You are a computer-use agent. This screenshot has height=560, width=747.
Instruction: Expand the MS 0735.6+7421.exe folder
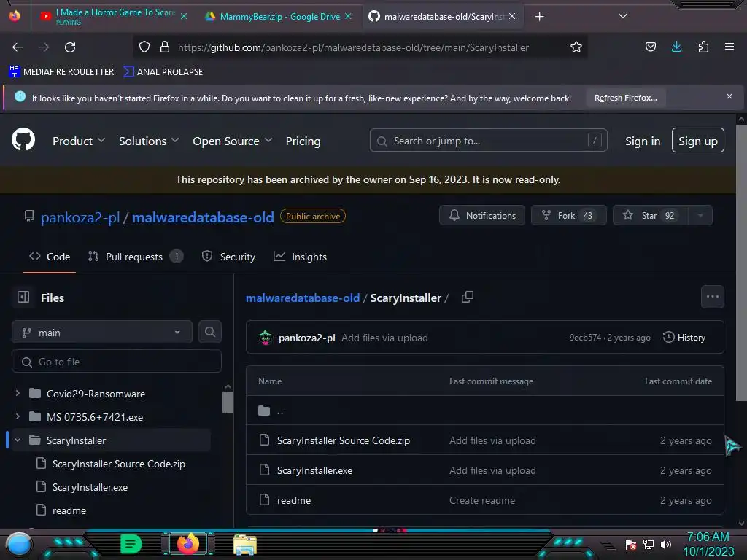click(18, 416)
